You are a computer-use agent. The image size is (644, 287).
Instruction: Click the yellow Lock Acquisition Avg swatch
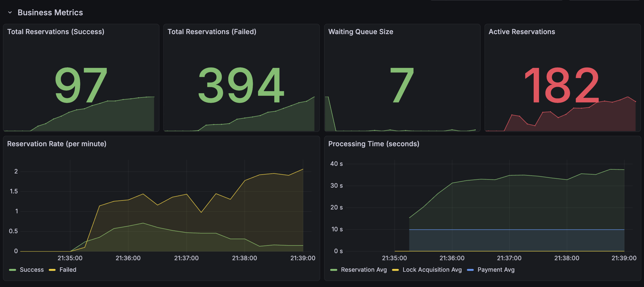point(395,270)
